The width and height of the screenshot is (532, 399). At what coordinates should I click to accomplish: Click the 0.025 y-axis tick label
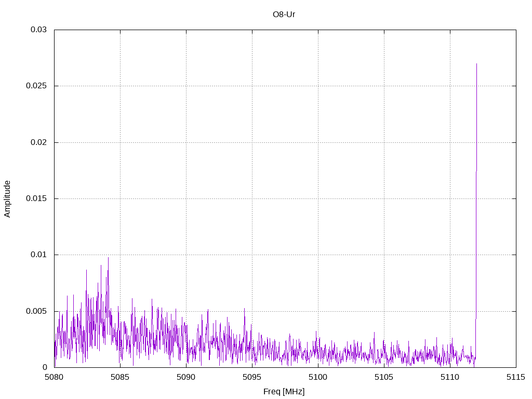point(36,86)
